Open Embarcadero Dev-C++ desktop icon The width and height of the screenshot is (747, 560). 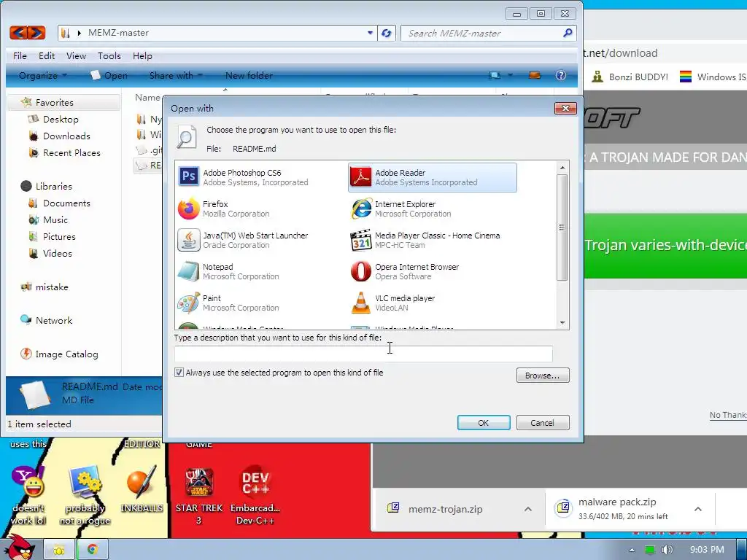tap(255, 496)
